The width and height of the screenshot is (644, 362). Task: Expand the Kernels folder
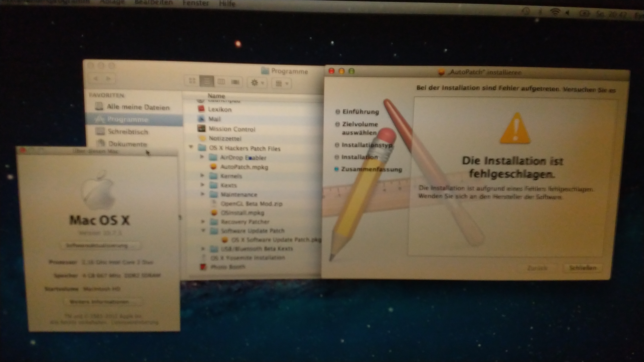[202, 175]
